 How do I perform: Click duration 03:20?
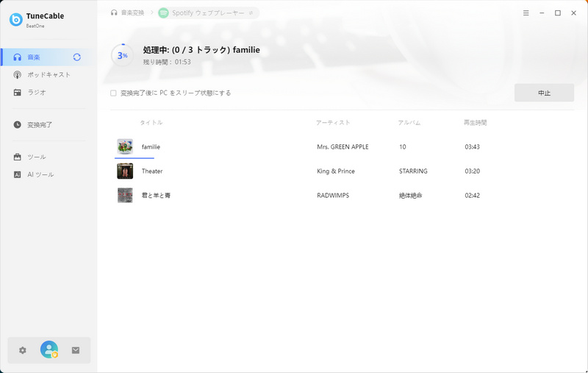click(472, 171)
